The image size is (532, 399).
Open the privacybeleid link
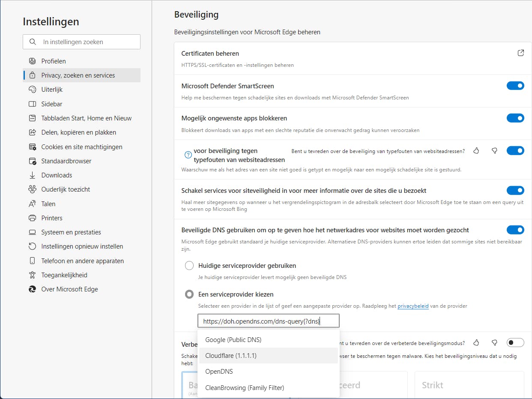tap(413, 306)
